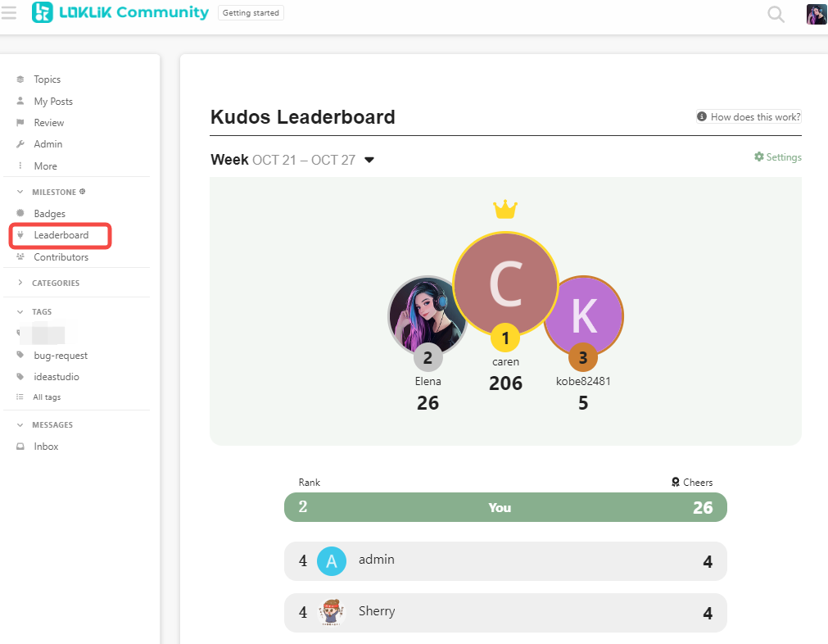Click caren's first-place avatar circle
Screen dimensions: 828x644
[505, 284]
